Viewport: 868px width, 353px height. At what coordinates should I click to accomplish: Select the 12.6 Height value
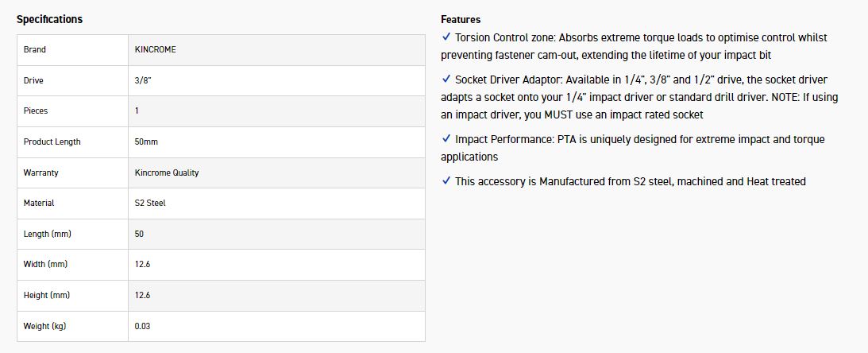coord(143,295)
